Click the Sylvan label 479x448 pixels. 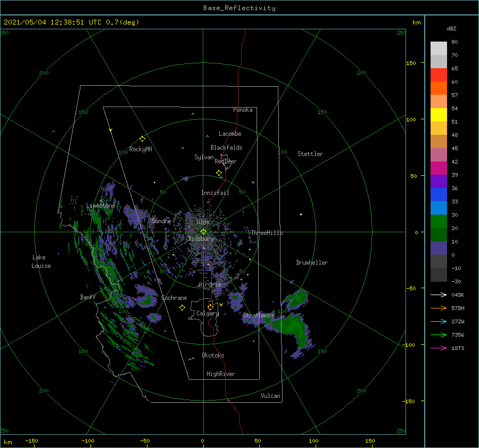click(x=204, y=157)
